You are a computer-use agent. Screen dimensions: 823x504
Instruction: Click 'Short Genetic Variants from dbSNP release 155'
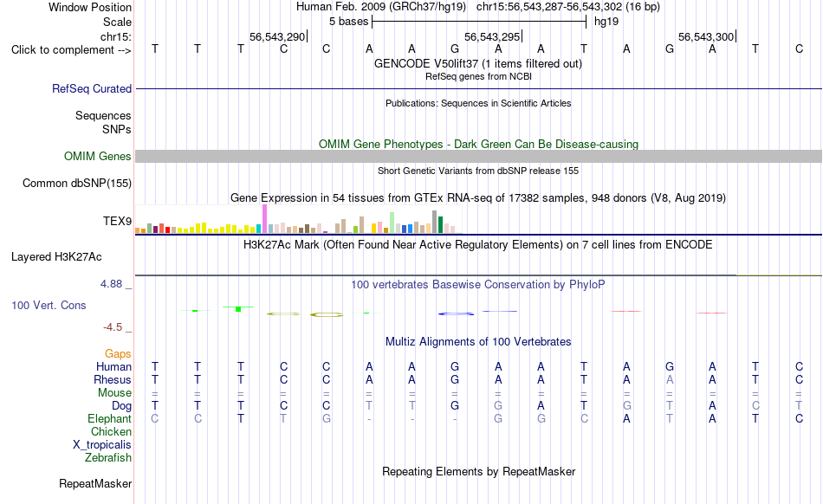[478, 171]
